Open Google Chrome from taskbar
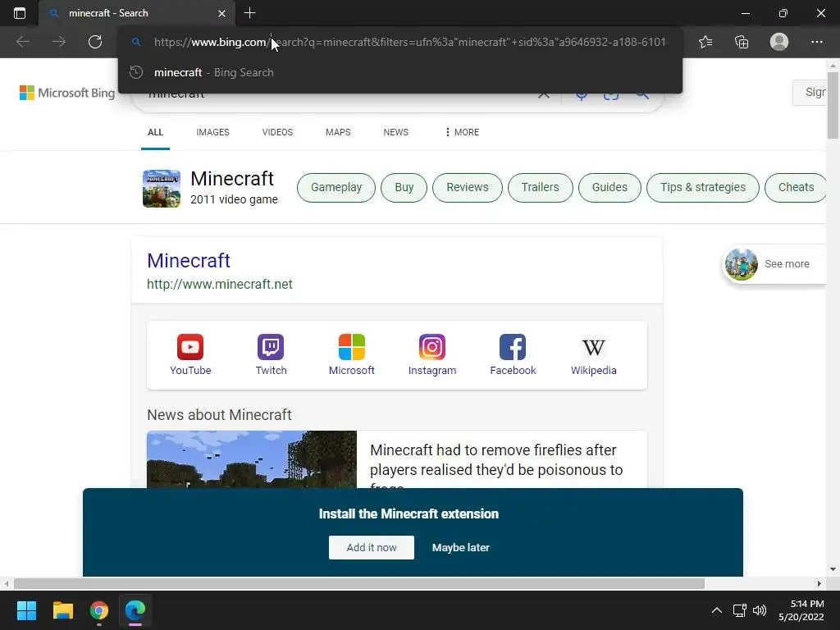 point(99,610)
